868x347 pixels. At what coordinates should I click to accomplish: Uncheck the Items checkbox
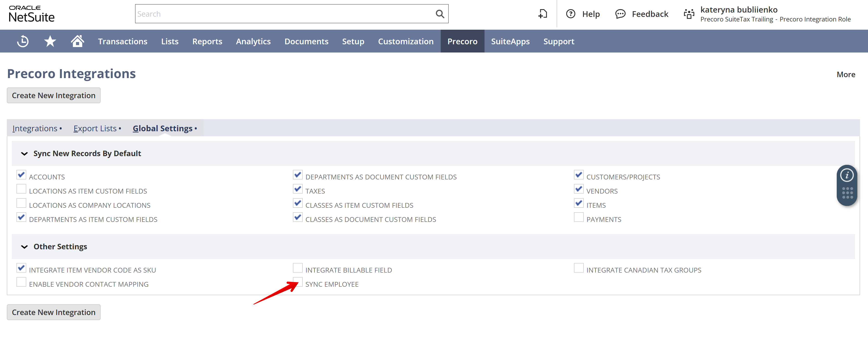[579, 203]
